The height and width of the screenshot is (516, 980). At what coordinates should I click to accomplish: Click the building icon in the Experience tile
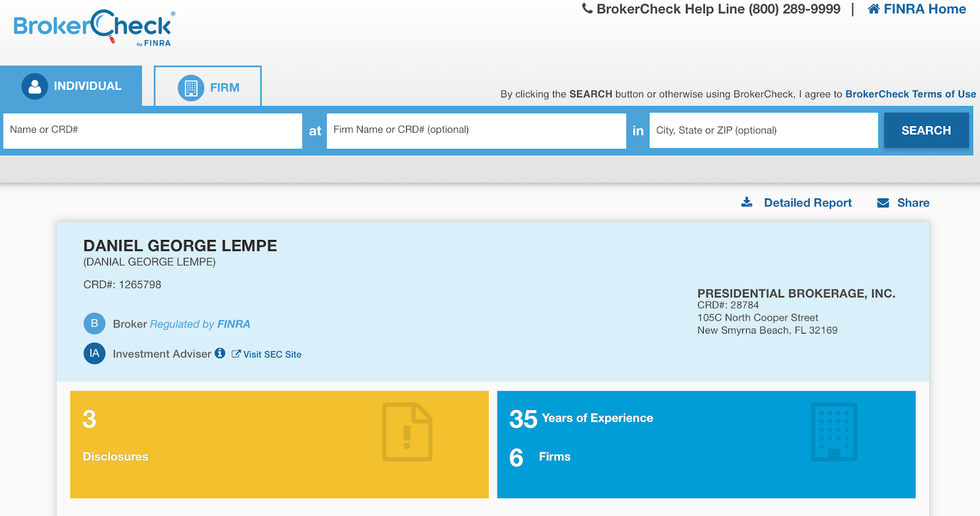tap(834, 432)
